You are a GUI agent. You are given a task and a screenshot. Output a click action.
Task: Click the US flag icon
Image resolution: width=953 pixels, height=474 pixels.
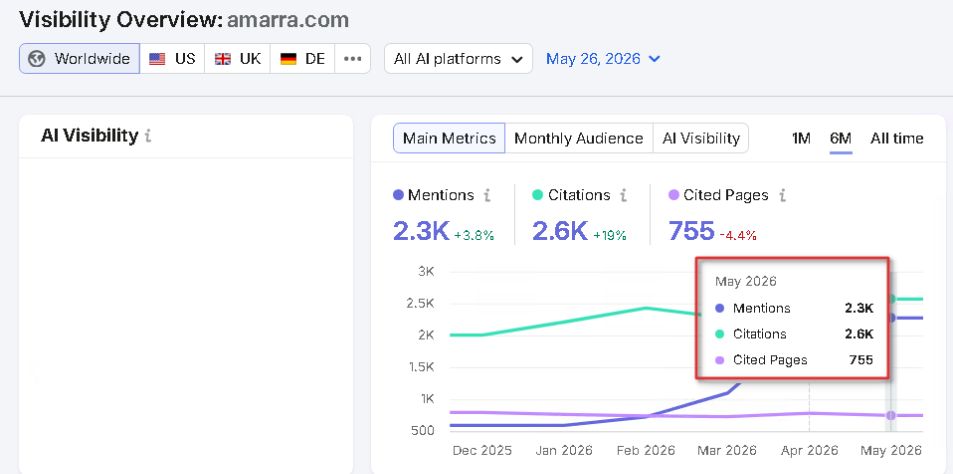tap(157, 59)
